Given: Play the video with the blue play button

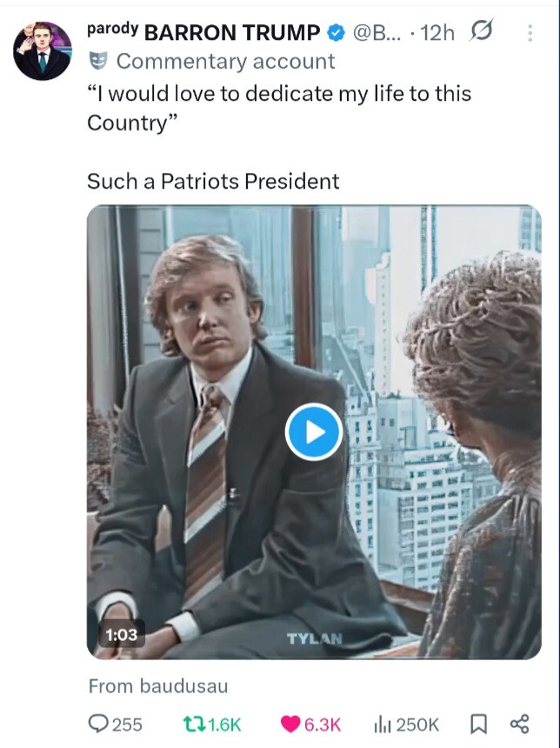Looking at the screenshot, I should click(x=314, y=431).
